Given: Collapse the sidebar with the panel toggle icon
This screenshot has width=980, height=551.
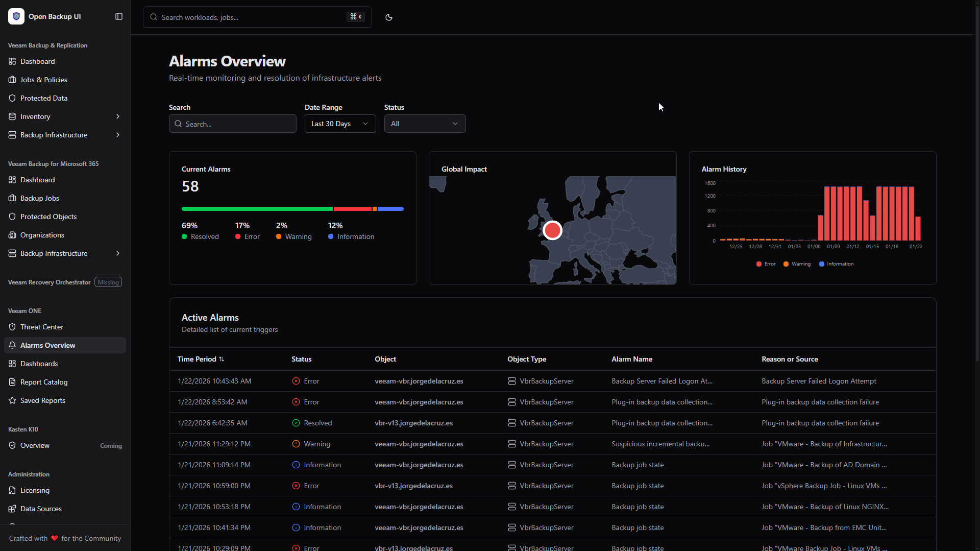Looking at the screenshot, I should [118, 16].
